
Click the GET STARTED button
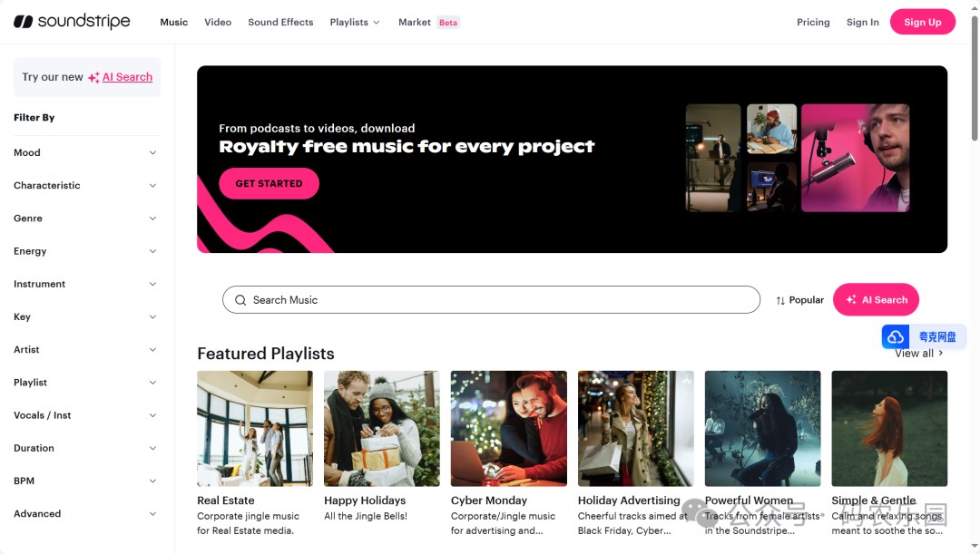click(269, 184)
